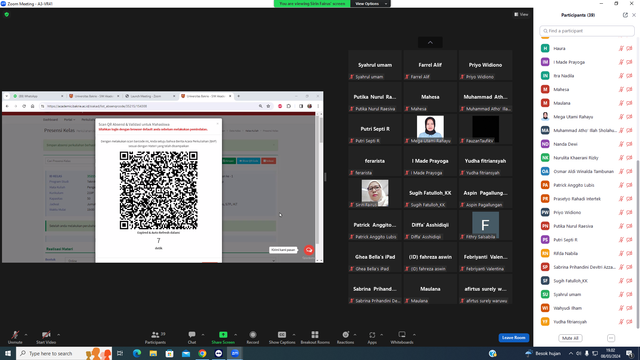Open the Chat panel
Image resolution: width=640 pixels, height=360 pixels.
(x=192, y=337)
